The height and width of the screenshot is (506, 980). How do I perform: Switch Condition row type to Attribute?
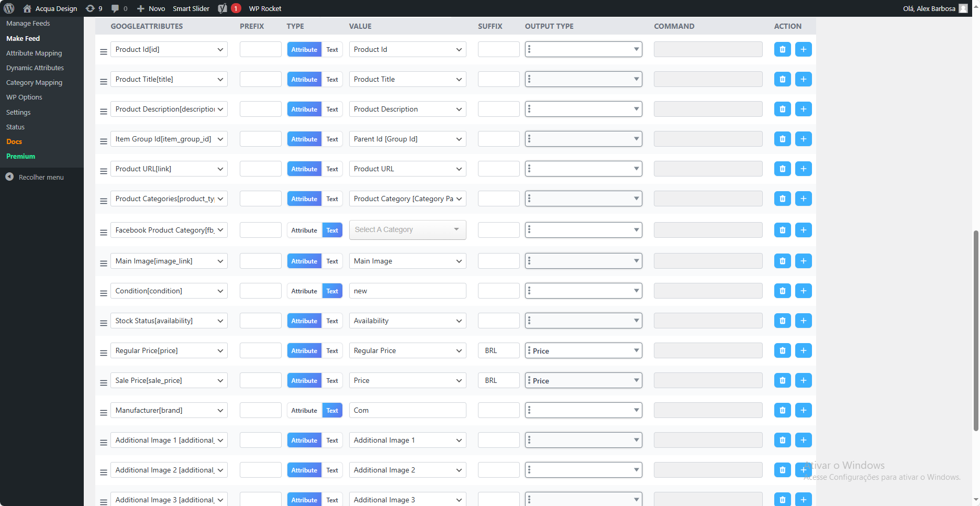pyautogui.click(x=304, y=291)
